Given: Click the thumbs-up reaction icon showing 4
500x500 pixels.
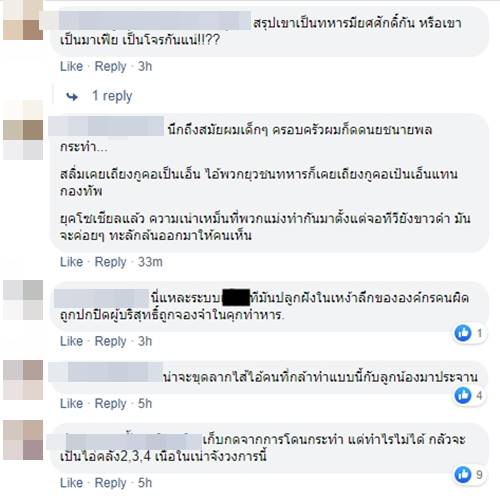Looking at the screenshot, I should [x=463, y=395].
